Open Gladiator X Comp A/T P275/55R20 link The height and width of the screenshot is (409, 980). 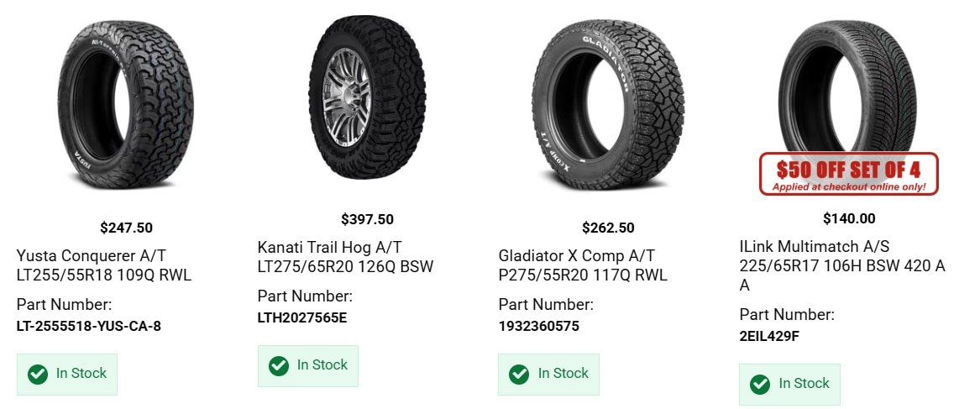coord(583,265)
